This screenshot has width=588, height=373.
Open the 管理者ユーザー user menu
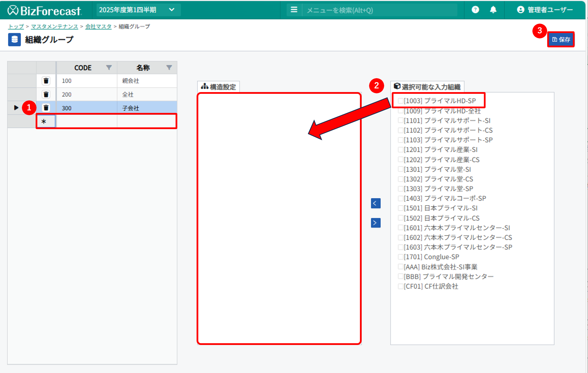[x=544, y=10]
